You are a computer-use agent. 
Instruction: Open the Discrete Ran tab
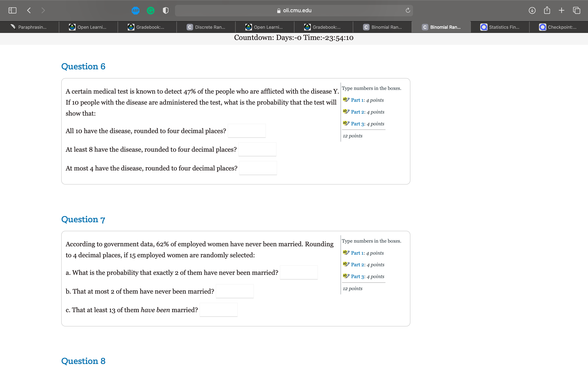tap(206, 27)
